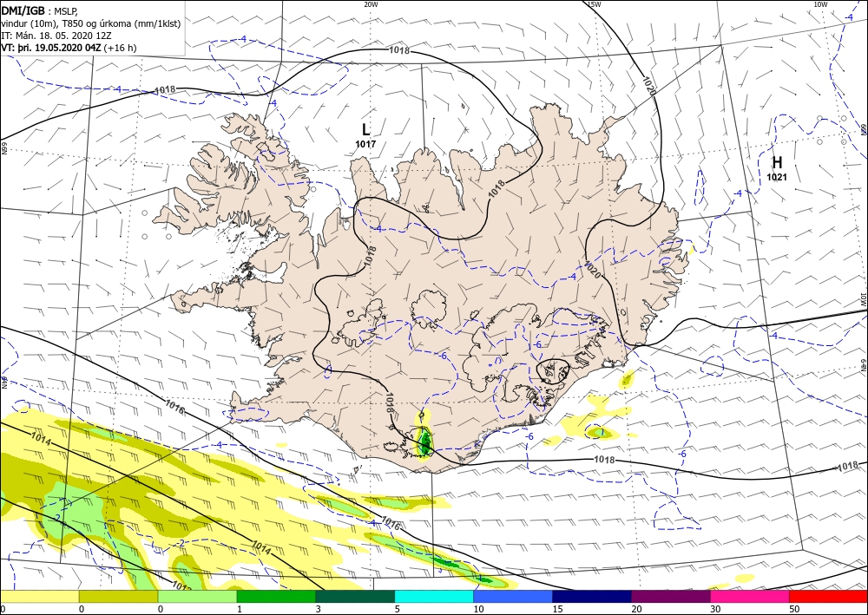The width and height of the screenshot is (868, 615).
Task: Select the dark green legend swatch
Action: tap(355, 596)
